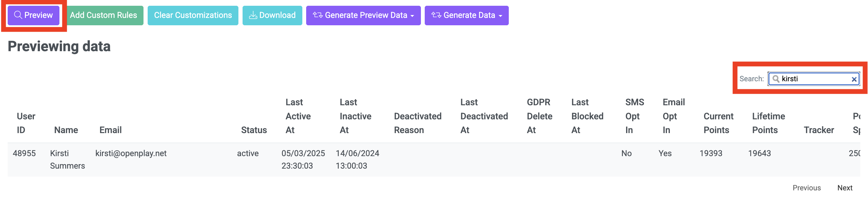
Task: Click the search field containing kirsti
Action: [x=814, y=79]
